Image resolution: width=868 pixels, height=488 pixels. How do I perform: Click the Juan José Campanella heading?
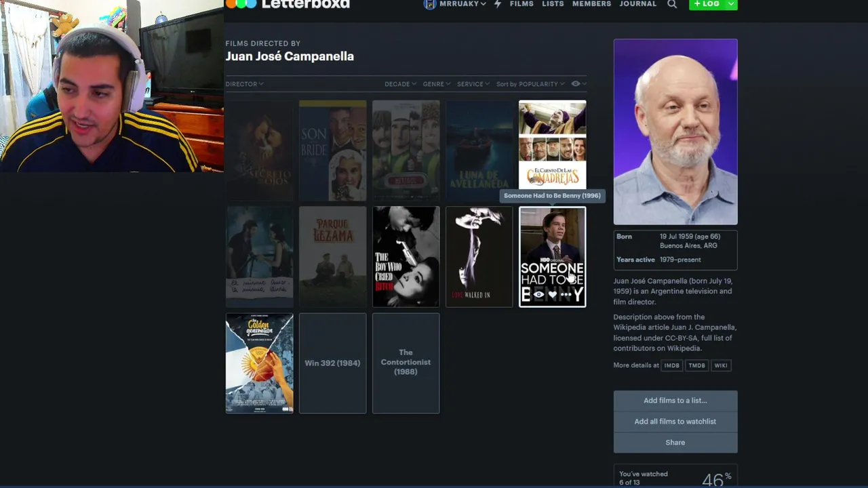(x=290, y=56)
